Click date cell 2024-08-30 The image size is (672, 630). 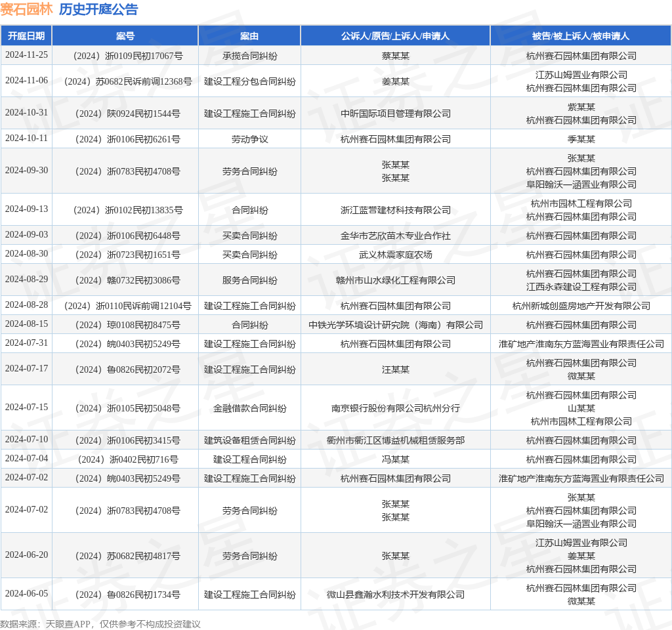pos(26,253)
